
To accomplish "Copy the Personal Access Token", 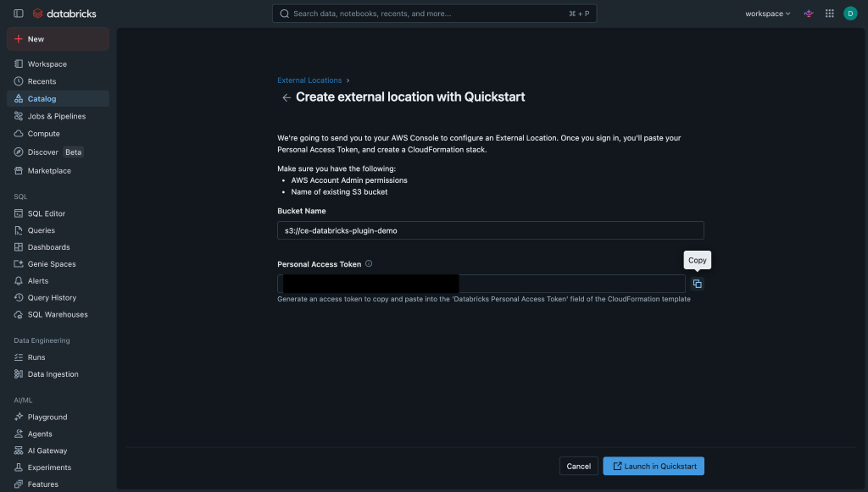I will pyautogui.click(x=697, y=284).
